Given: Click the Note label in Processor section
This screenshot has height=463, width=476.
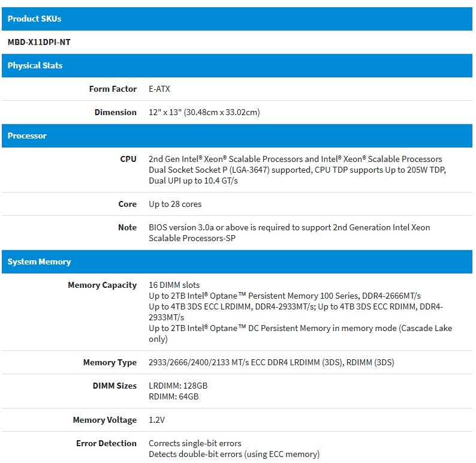Looking at the screenshot, I should pos(127,227).
